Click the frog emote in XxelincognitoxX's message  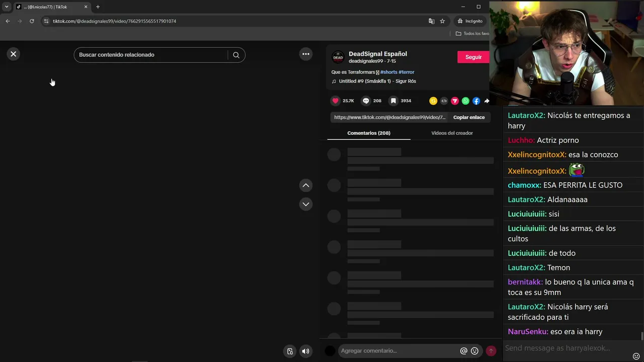(577, 169)
